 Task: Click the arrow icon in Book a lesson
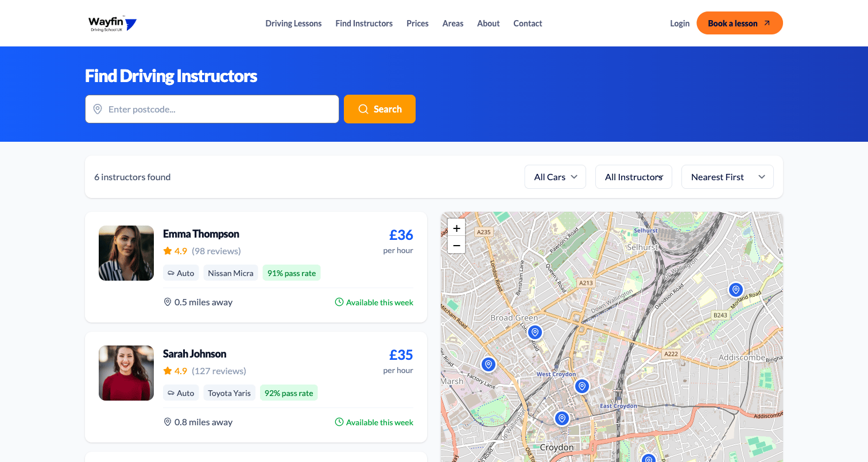click(x=767, y=24)
